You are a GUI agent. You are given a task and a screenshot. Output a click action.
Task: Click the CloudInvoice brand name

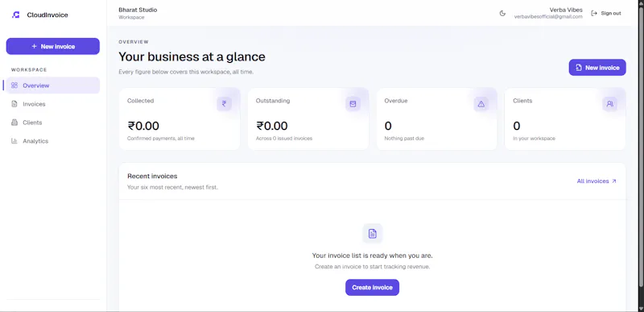47,15
